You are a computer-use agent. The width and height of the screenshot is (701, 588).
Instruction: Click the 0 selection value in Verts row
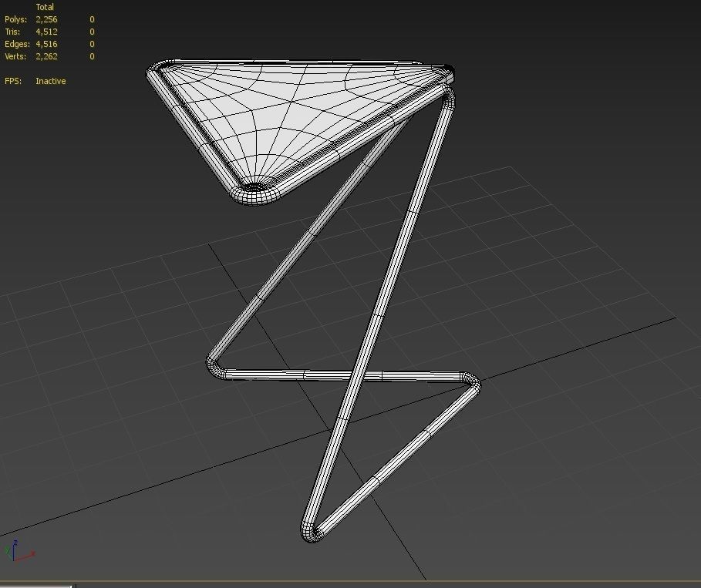(92, 56)
